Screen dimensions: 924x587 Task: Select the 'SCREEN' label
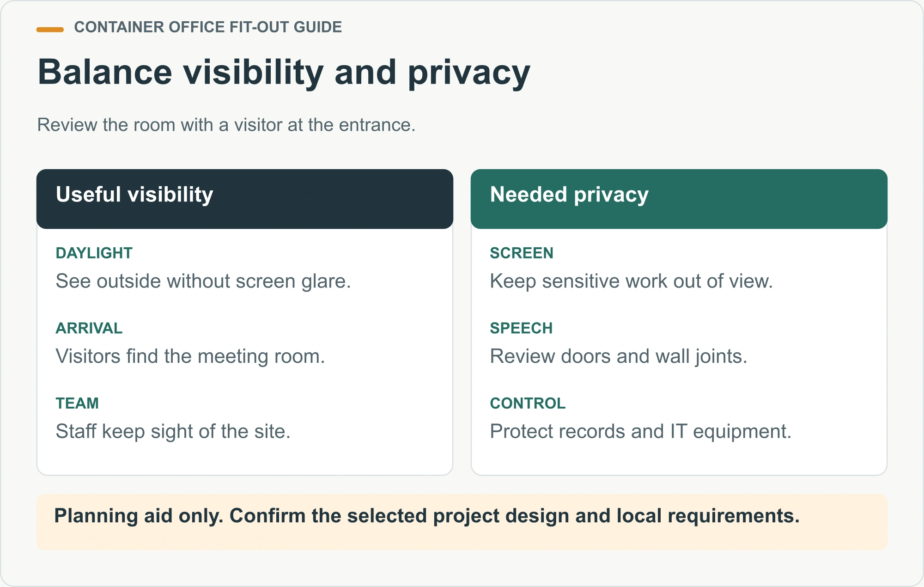tap(522, 253)
